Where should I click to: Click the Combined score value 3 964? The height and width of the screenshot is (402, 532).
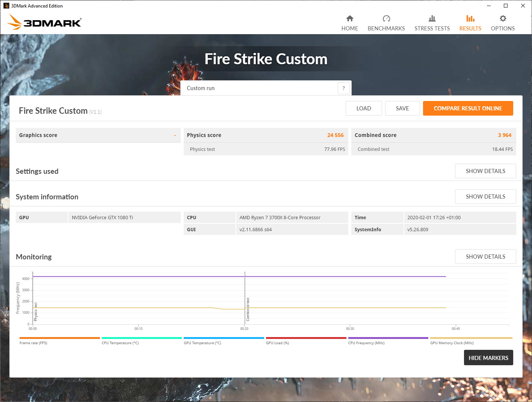click(505, 135)
